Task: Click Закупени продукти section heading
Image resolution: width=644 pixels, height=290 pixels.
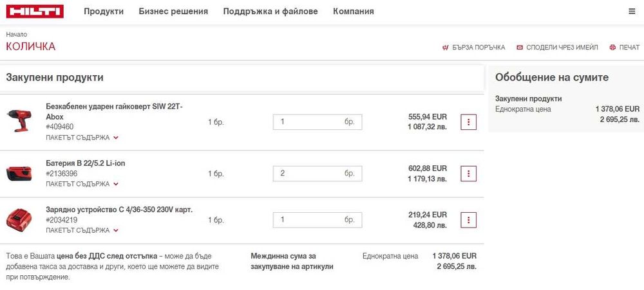Action: pos(55,78)
